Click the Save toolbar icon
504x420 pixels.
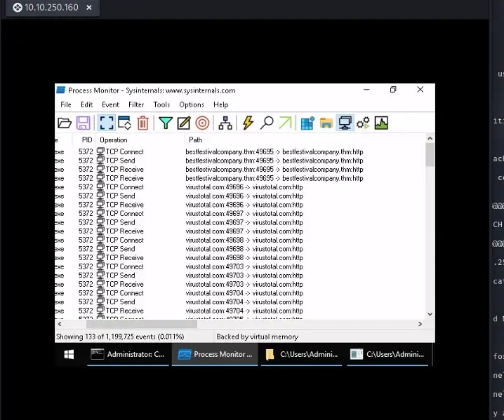(84, 123)
